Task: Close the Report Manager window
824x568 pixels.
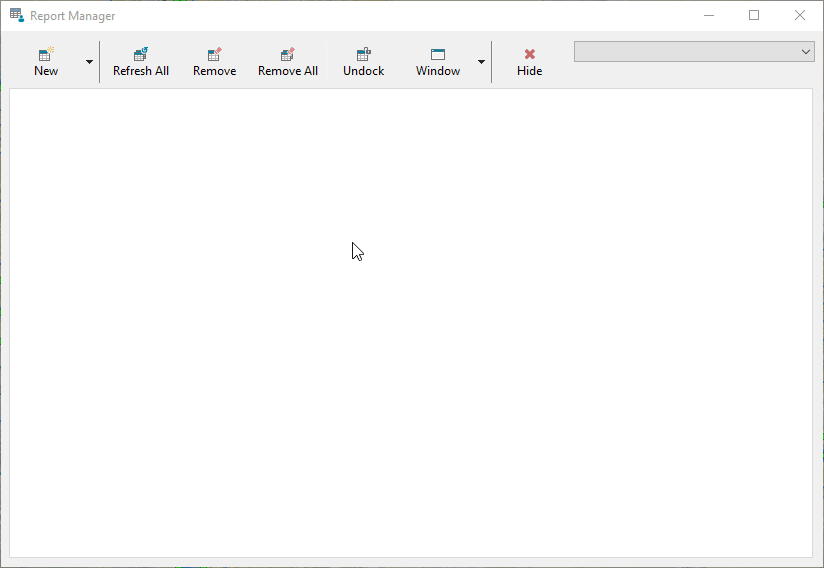Action: pos(800,15)
